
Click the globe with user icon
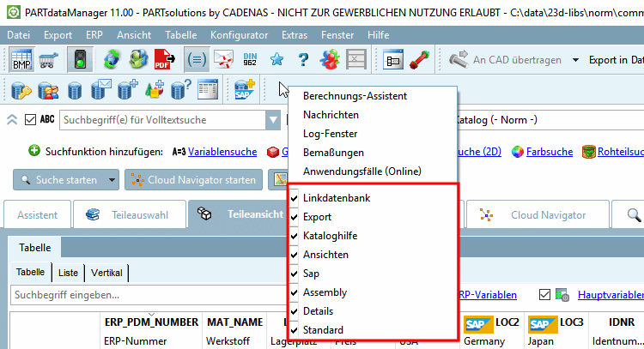(x=138, y=60)
